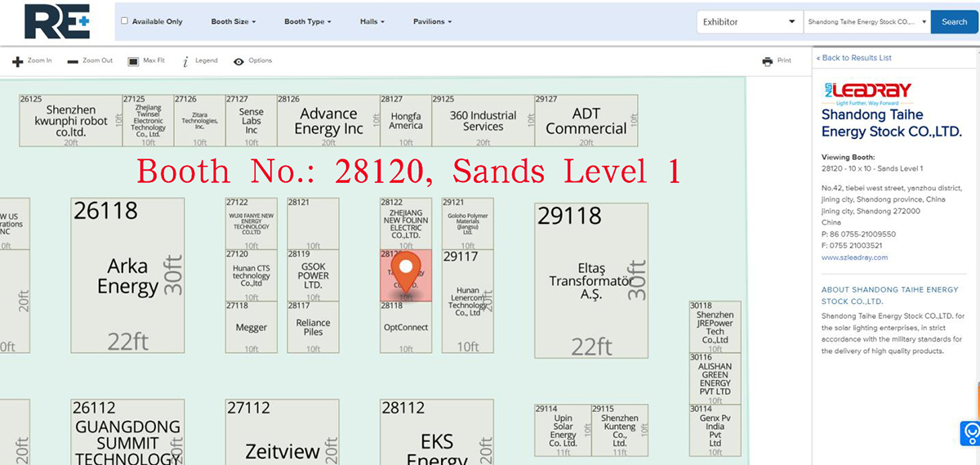The width and height of the screenshot is (980, 465).
Task: Select Hunan Lenercom Technology booth
Action: point(468,301)
